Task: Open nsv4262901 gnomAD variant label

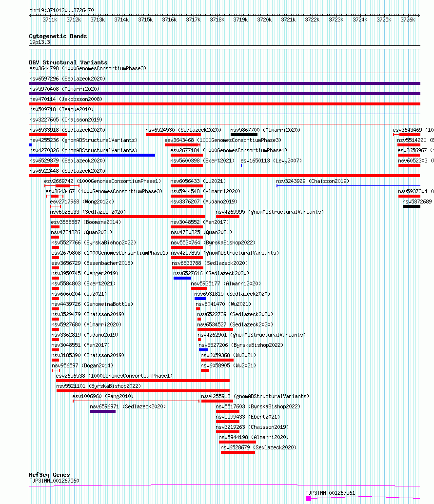Action: point(252,336)
